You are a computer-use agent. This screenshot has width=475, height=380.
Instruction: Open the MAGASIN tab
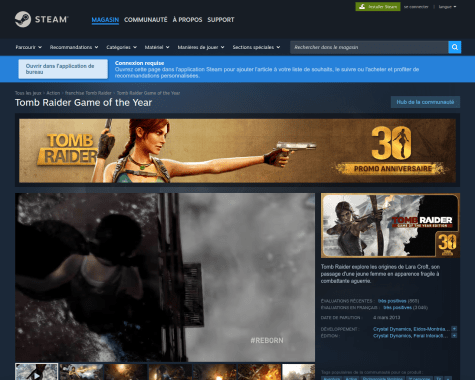click(x=105, y=20)
